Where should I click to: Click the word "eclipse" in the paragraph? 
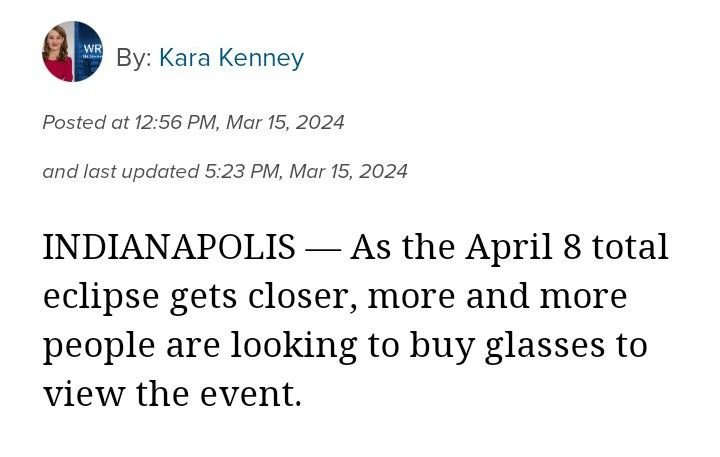(101, 297)
